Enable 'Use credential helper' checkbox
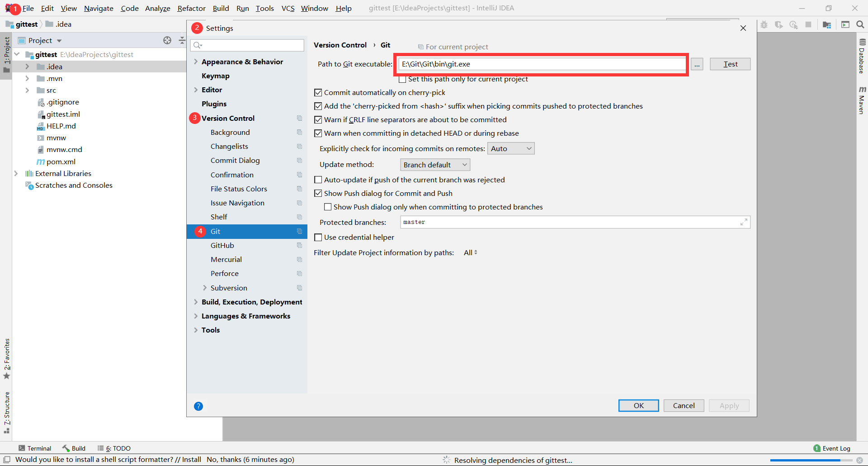The height and width of the screenshot is (466, 868). (x=318, y=238)
